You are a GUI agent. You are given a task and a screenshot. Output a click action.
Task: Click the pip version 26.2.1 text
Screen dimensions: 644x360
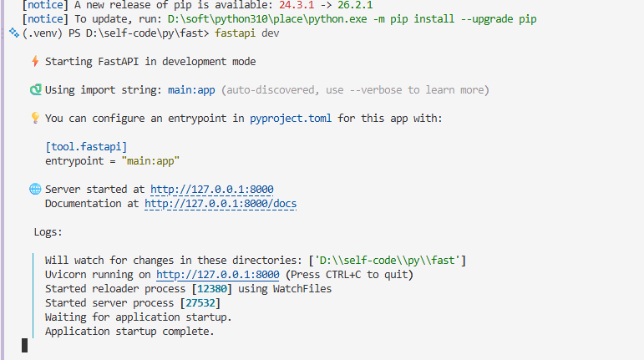coord(355,5)
